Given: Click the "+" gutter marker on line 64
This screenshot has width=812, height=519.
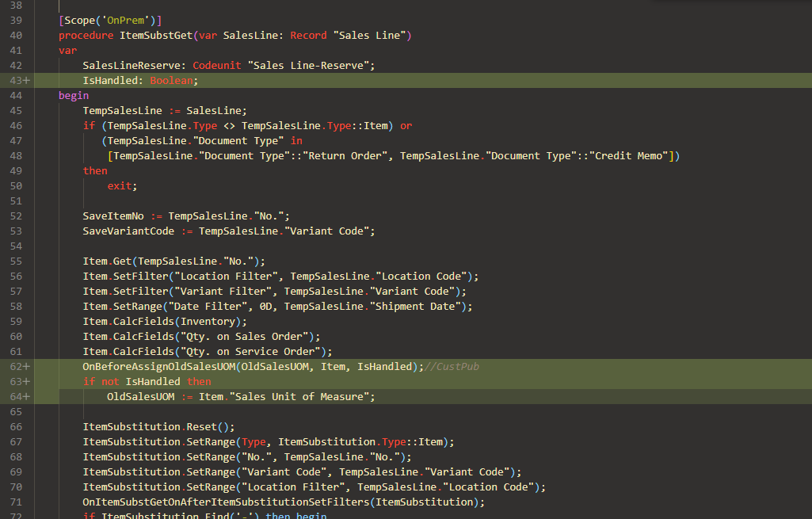Looking at the screenshot, I should click(x=26, y=396).
